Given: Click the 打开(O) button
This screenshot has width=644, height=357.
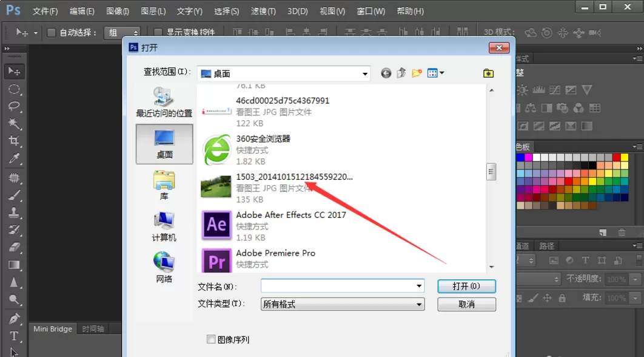Looking at the screenshot, I should pos(466,286).
